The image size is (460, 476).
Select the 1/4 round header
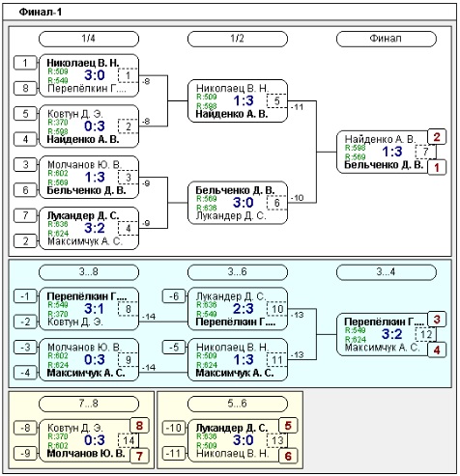[89, 39]
